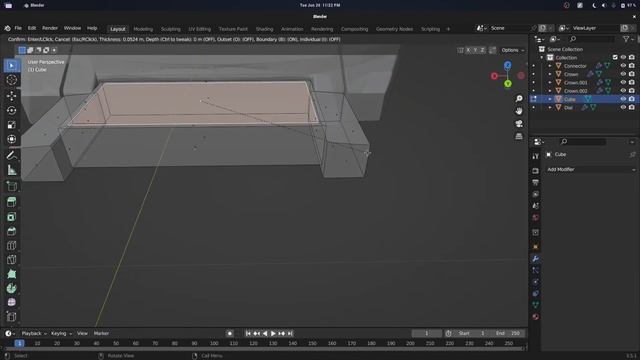Expand the Connector tree item
640x360 pixels.
click(550, 66)
